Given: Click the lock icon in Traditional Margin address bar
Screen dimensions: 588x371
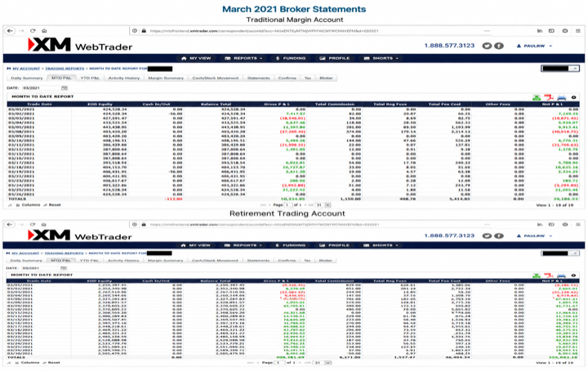Looking at the screenshot, I should click(144, 31).
